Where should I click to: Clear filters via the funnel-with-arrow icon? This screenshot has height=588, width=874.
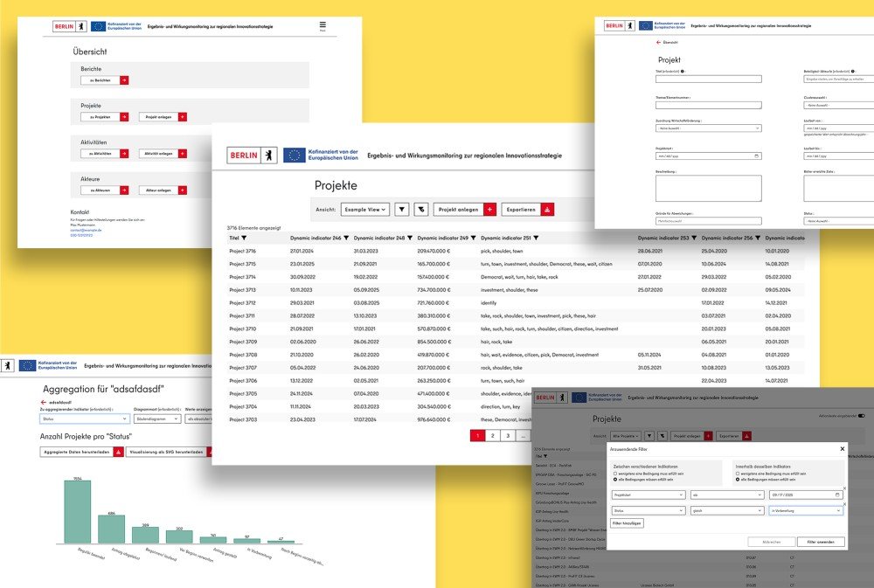click(x=420, y=209)
